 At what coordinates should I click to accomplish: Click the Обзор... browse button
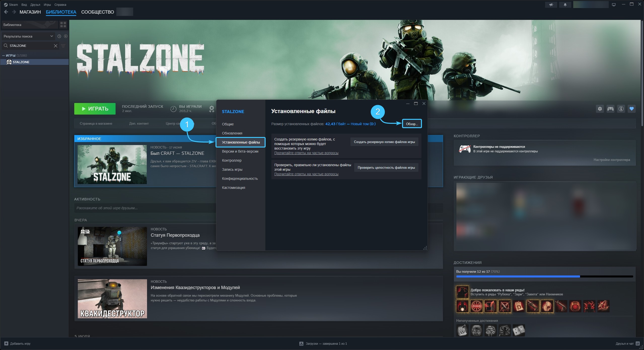(412, 124)
